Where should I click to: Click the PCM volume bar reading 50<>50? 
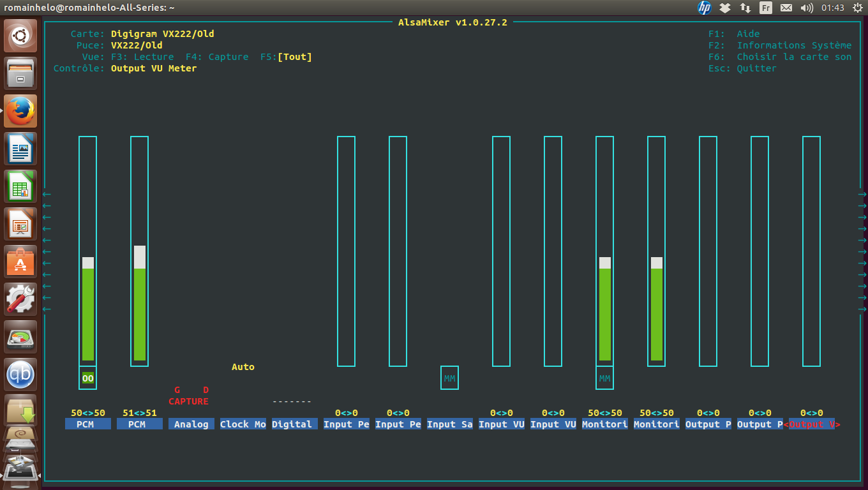pos(88,251)
